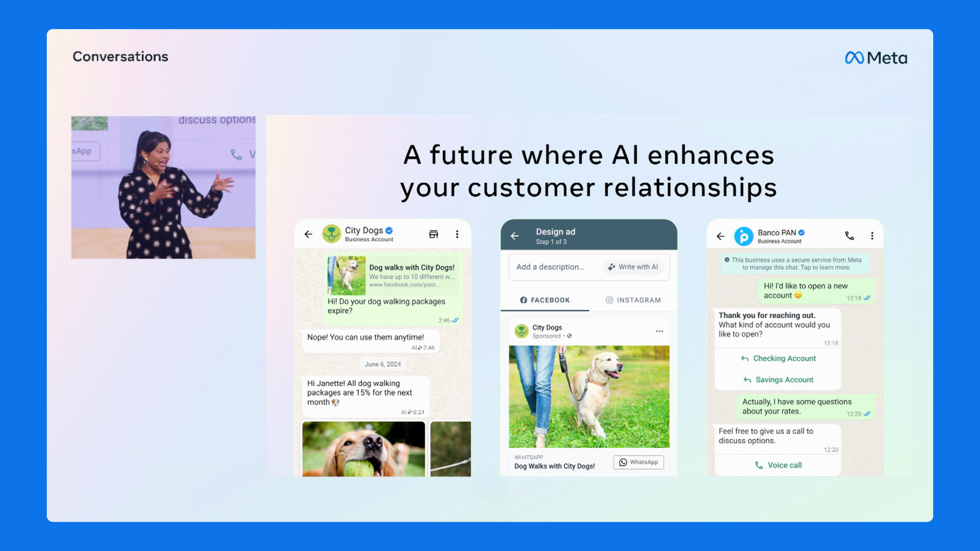Click the WhatsApp button on City Dogs ad
Screen dimensions: 980x551
tap(640, 462)
